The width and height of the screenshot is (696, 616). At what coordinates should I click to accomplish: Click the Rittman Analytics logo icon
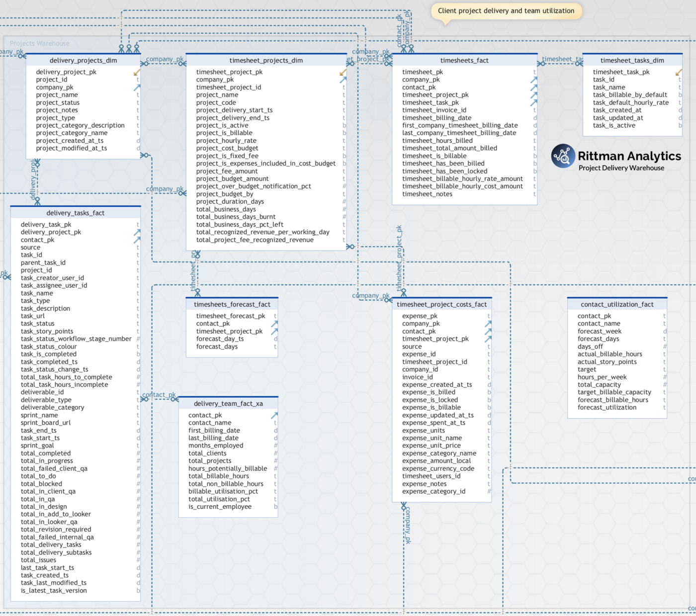click(x=563, y=156)
